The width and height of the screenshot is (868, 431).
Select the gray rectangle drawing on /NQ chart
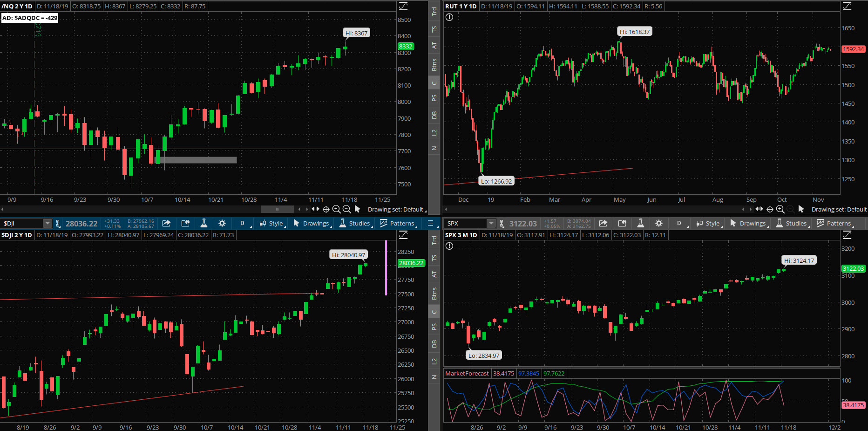click(196, 160)
